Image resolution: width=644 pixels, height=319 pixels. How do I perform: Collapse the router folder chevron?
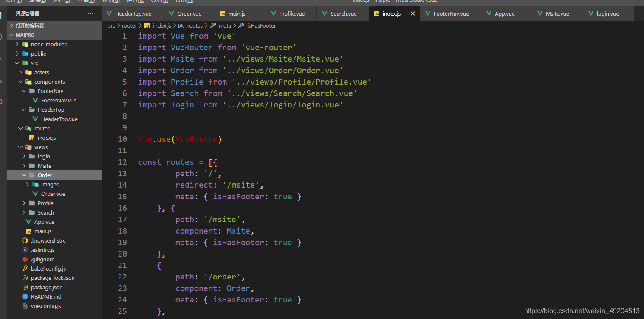click(21, 128)
